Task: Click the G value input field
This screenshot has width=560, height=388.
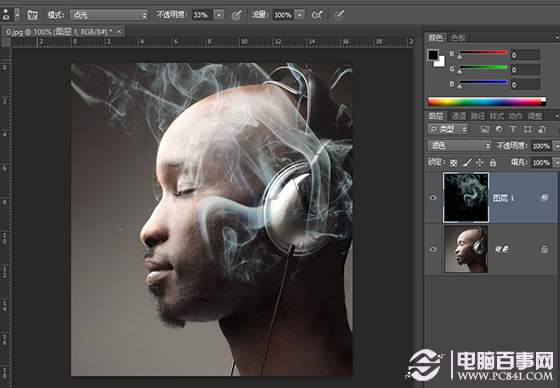Action: click(x=525, y=70)
